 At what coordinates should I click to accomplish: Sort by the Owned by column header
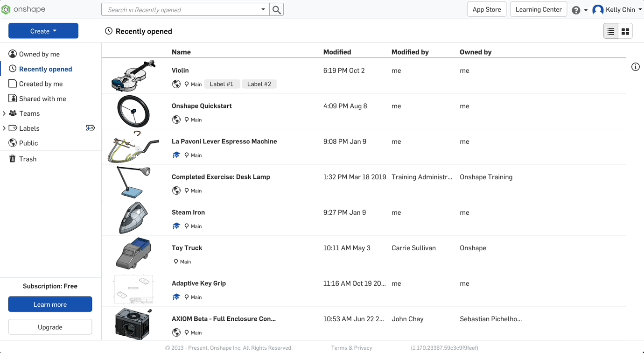[476, 52]
